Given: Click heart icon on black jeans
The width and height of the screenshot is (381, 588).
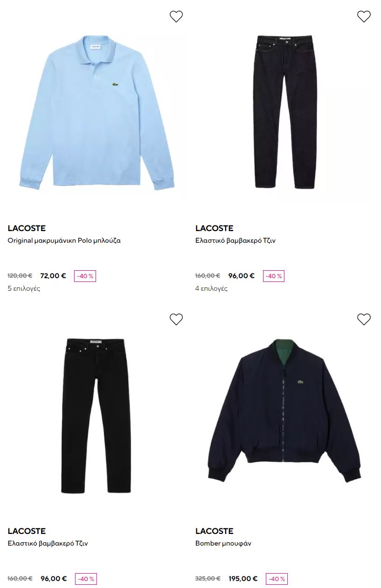Looking at the screenshot, I should [x=176, y=319].
